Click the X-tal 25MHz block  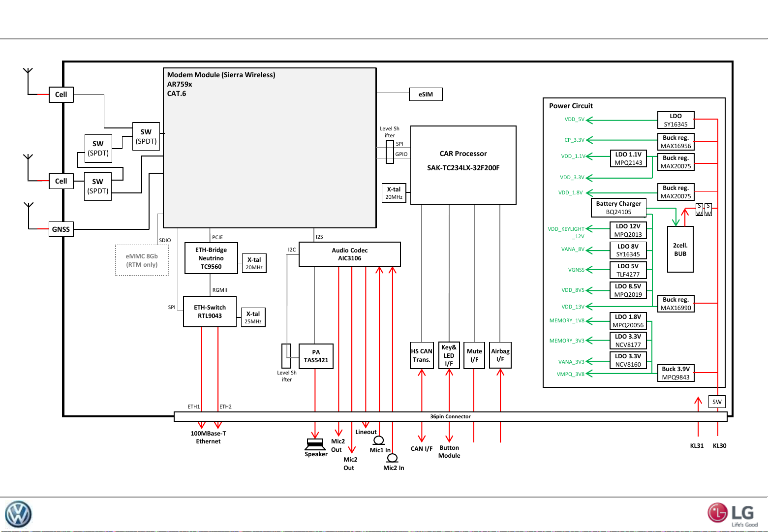click(x=253, y=317)
